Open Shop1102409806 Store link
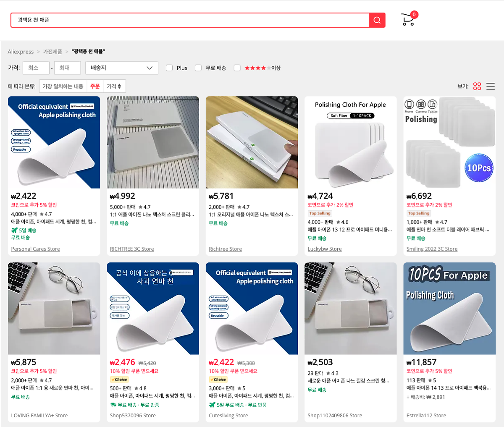Viewport: 504px width, 427px height. click(335, 416)
